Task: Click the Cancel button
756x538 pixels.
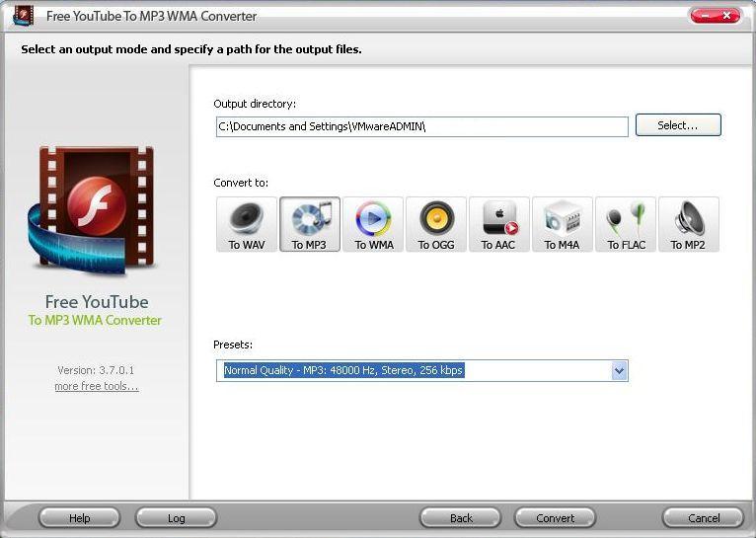Action: coord(704,518)
